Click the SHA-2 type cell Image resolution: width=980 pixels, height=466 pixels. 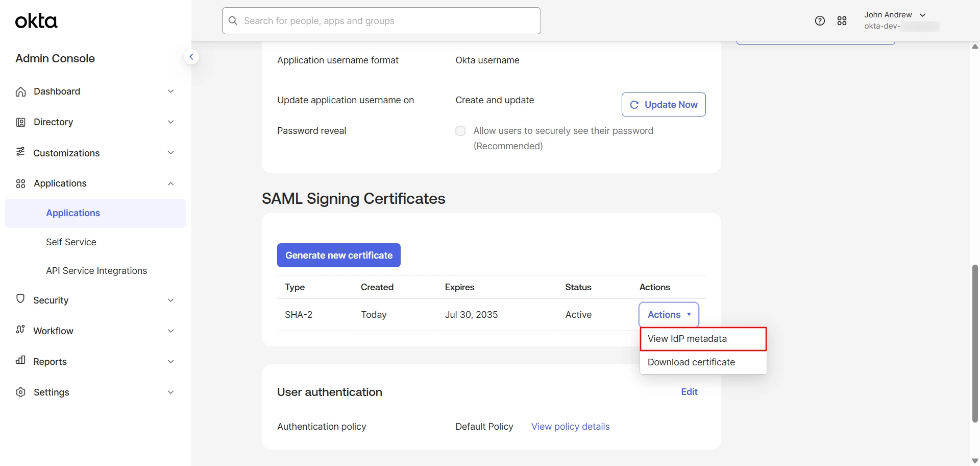(299, 315)
